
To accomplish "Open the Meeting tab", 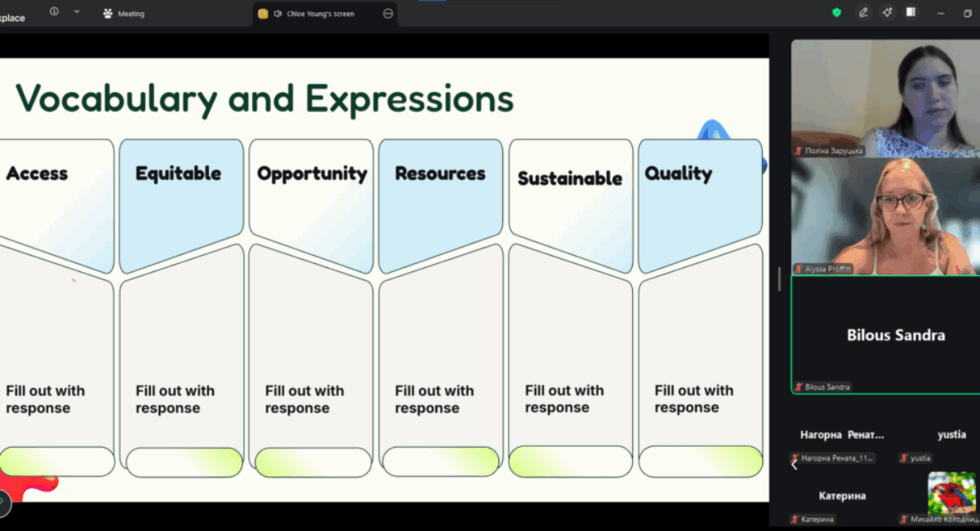I will coord(123,13).
